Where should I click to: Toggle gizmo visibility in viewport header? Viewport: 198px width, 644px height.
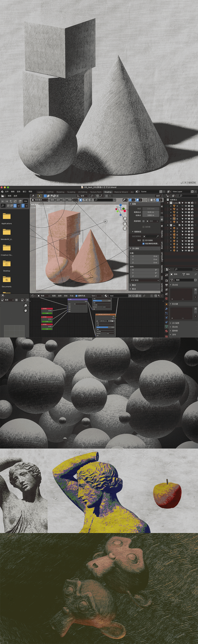click(130, 200)
